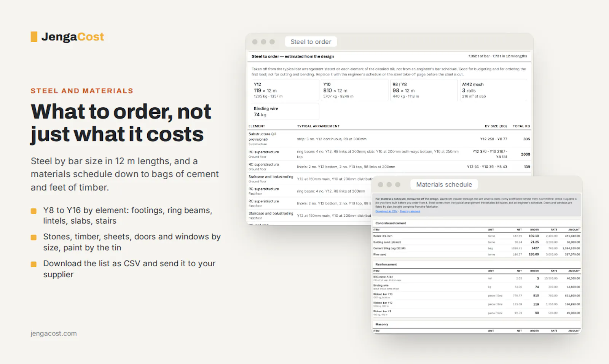Select the R8 / Y8 98 × 12 m card
609x364 pixels.
(423, 90)
